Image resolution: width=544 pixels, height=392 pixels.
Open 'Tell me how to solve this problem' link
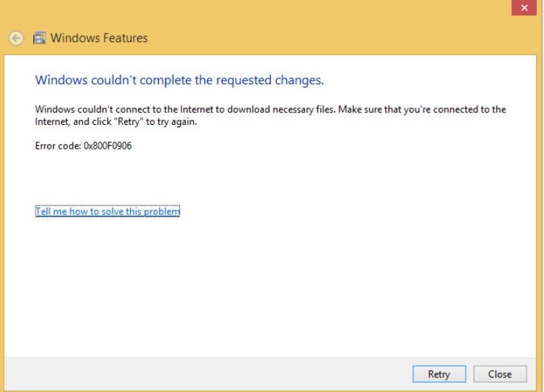coord(107,211)
